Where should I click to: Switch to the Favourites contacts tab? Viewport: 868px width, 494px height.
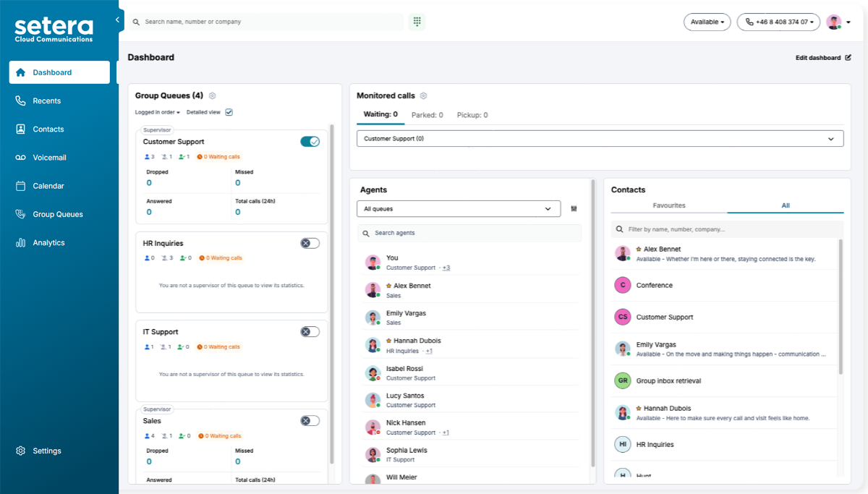[669, 205]
